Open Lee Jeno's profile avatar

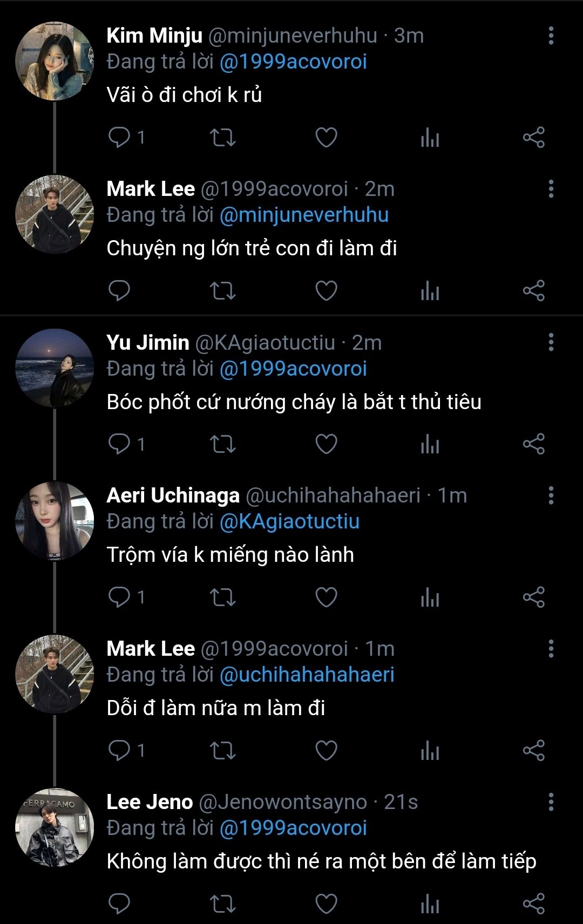[55, 827]
